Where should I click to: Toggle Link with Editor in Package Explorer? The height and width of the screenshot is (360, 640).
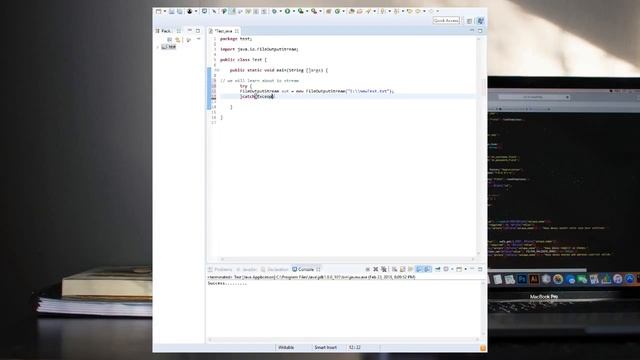[x=178, y=40]
